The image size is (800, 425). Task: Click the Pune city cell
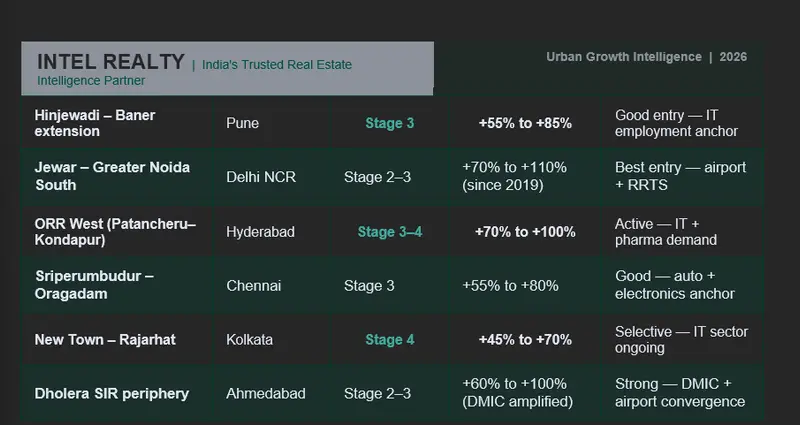pos(242,123)
